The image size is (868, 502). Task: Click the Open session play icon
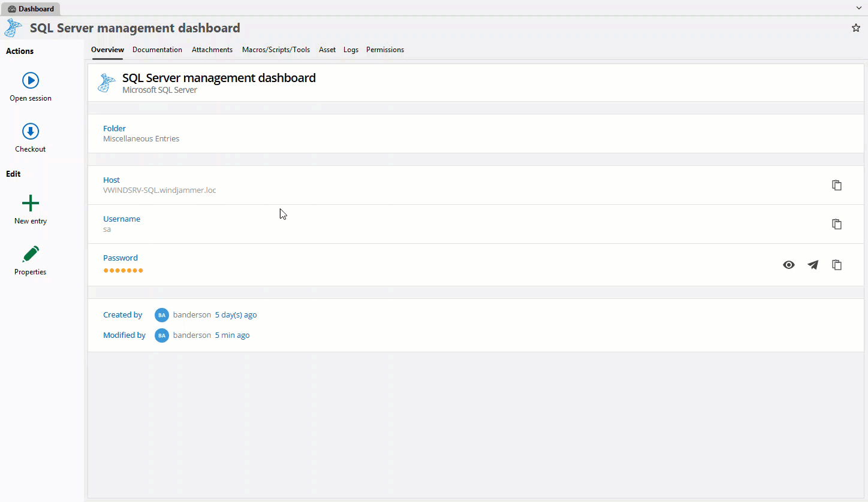coord(31,80)
